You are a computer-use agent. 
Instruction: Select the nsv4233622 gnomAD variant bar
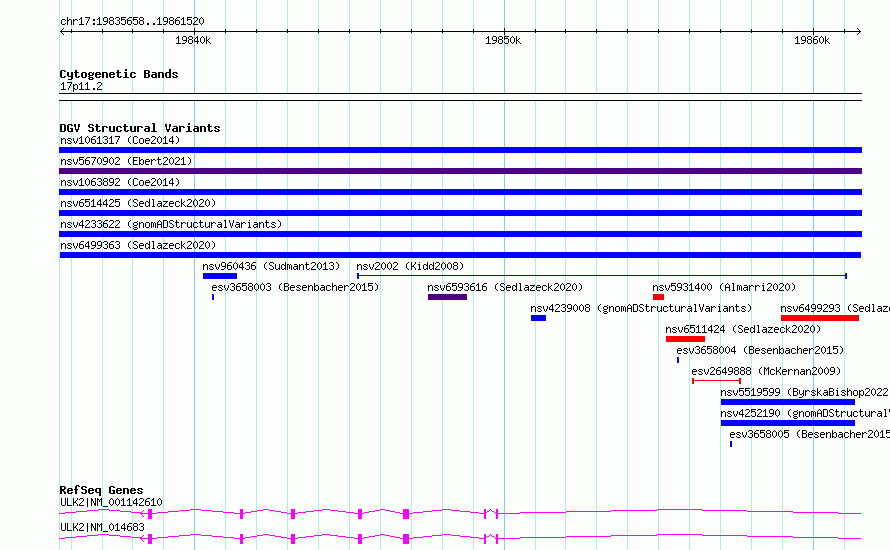click(460, 234)
